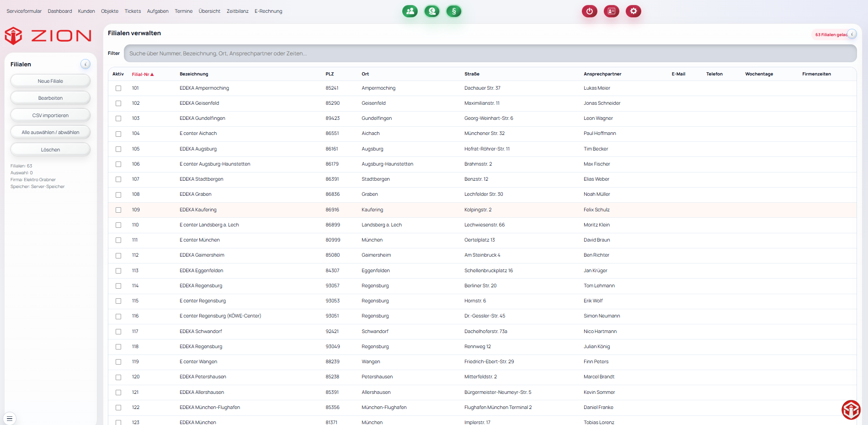Open the Aufgaben menu item
The height and width of the screenshot is (425, 868).
158,11
